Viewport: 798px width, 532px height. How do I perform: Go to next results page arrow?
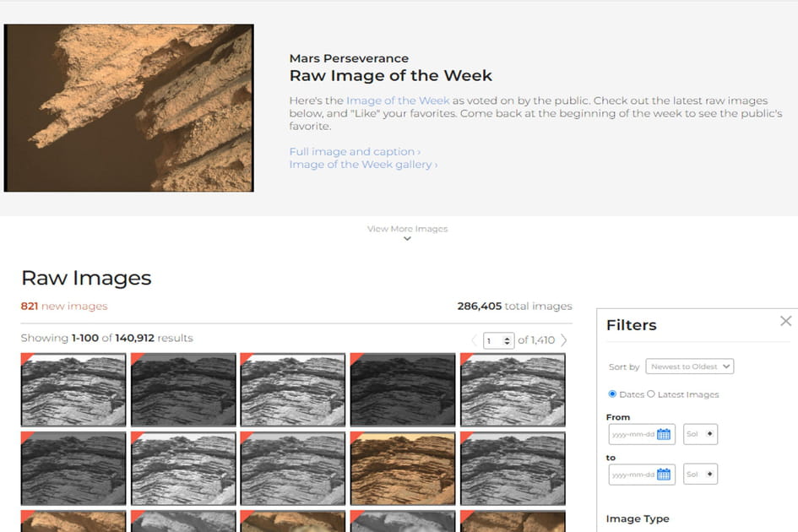[x=563, y=340]
